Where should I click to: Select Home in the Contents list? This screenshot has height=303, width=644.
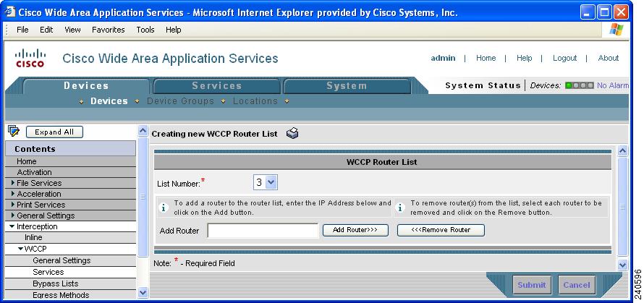[70, 161]
